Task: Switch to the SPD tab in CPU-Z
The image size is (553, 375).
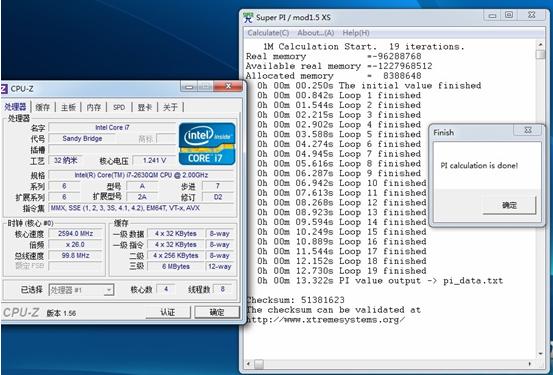Action: pos(119,107)
